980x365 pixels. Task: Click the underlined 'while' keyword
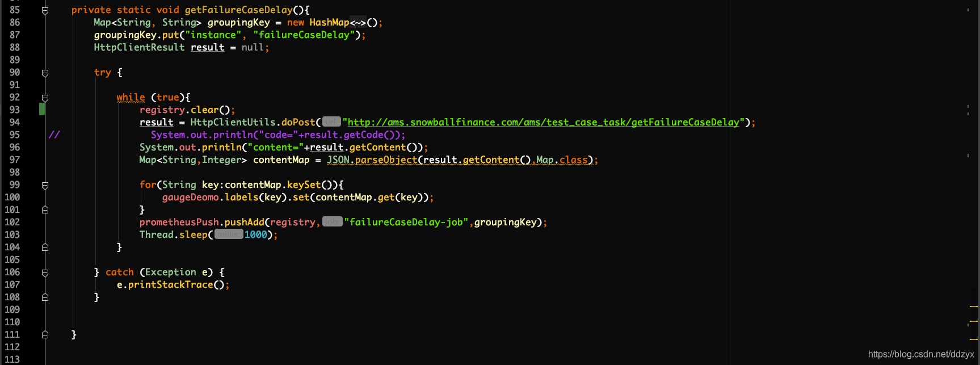click(x=131, y=97)
